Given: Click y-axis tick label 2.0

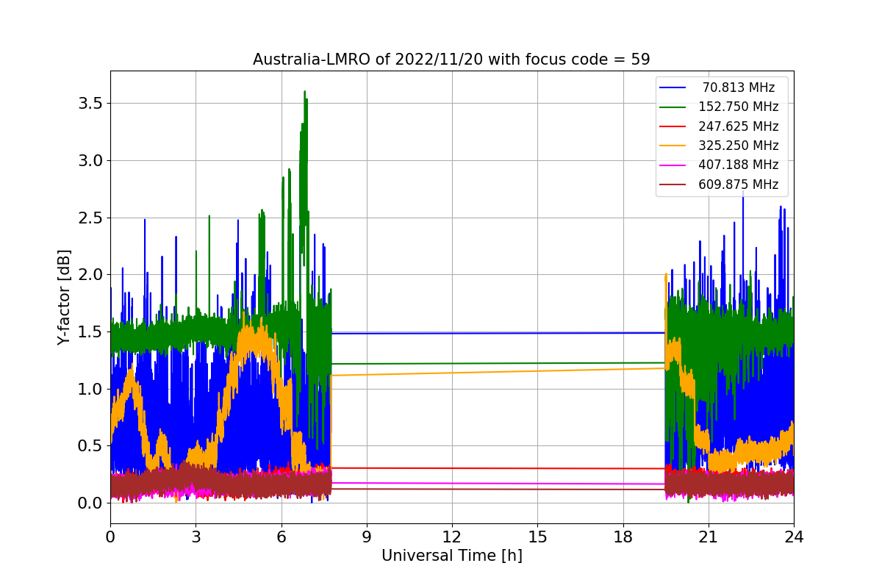Looking at the screenshot, I should pyautogui.click(x=90, y=275).
